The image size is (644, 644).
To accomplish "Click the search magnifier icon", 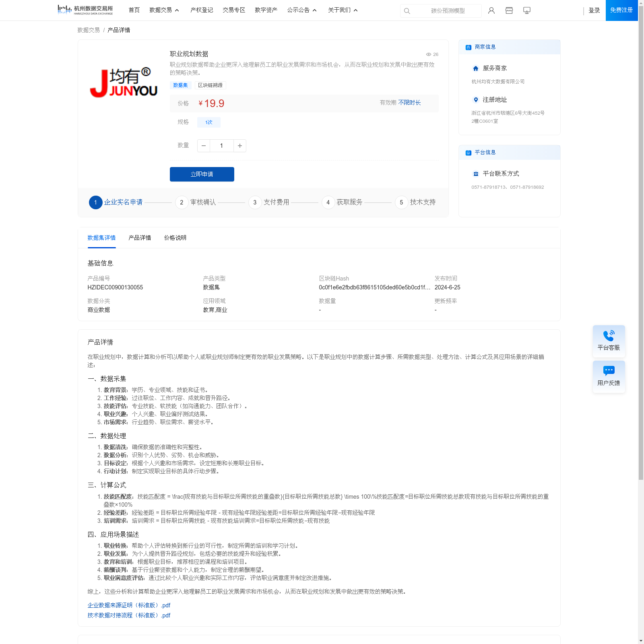I will (x=407, y=11).
